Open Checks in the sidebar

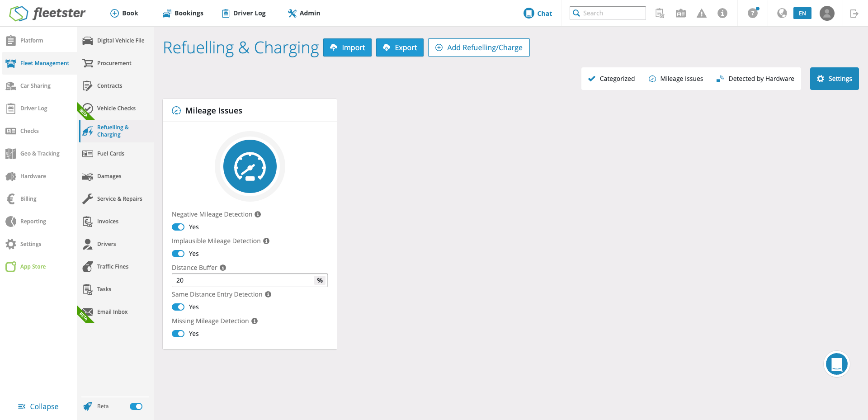coord(38,131)
